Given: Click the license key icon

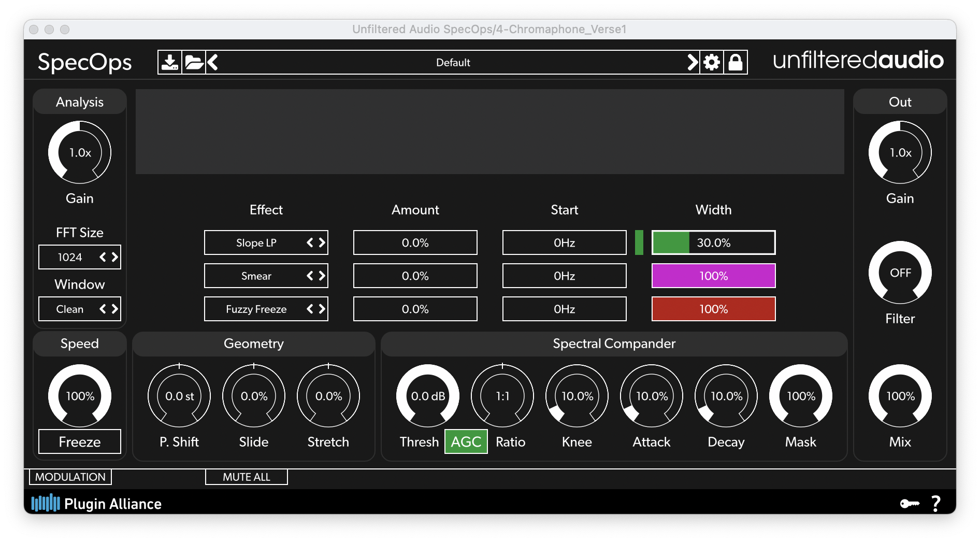Looking at the screenshot, I should coord(910,503).
